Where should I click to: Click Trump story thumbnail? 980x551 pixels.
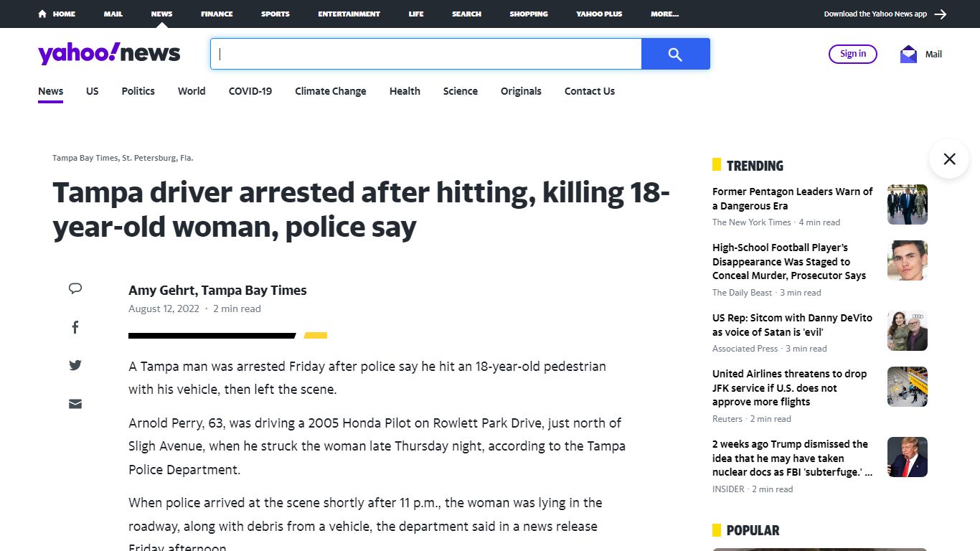pyautogui.click(x=908, y=457)
